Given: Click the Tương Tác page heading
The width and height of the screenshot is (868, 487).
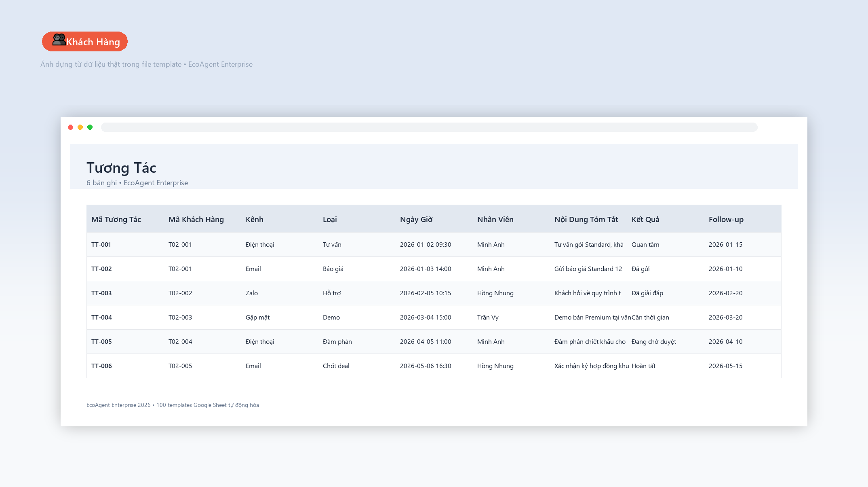Looking at the screenshot, I should 121,167.
